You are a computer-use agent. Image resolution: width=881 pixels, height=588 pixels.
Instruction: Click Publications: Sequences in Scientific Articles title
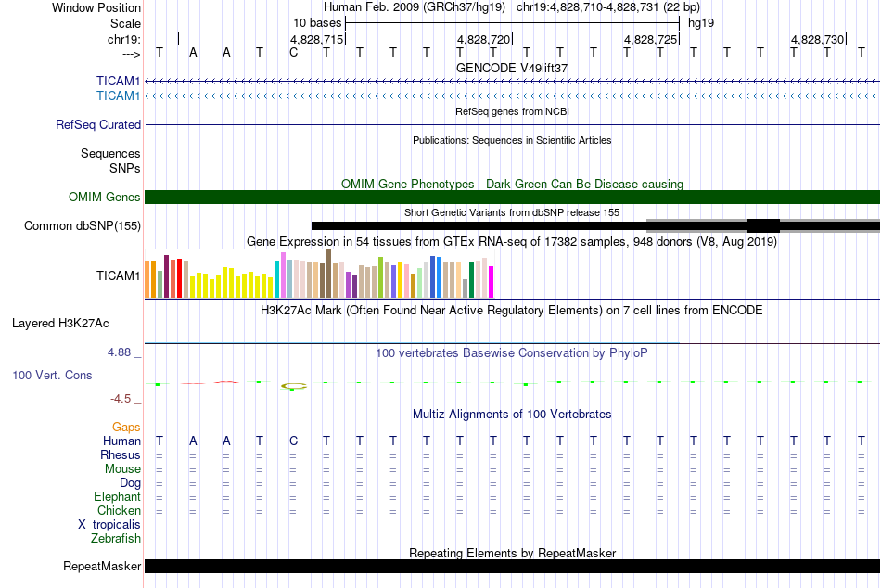(512, 140)
